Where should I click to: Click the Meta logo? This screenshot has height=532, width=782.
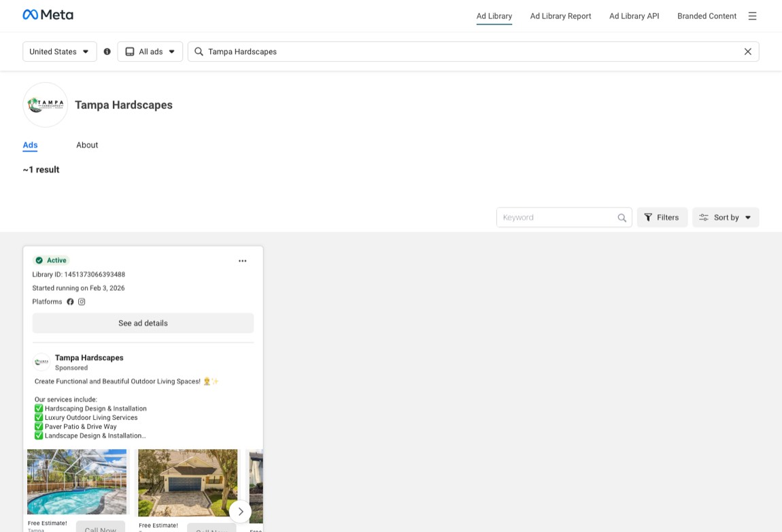[48, 15]
